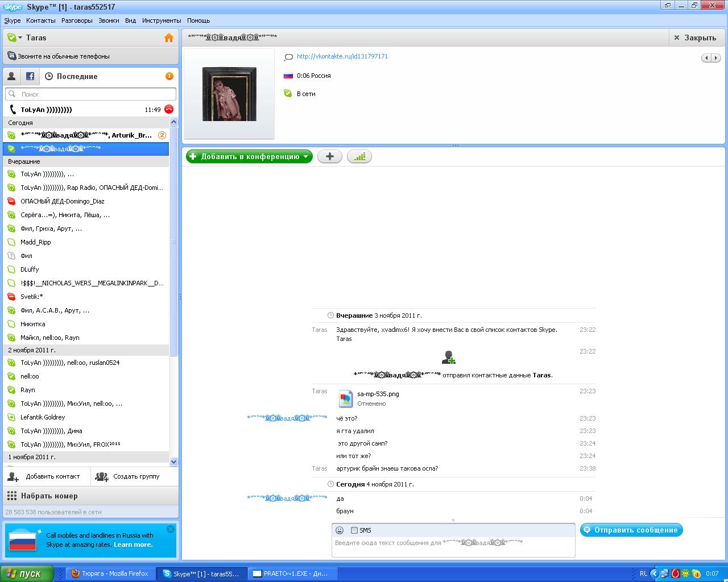Click the contact-added icon in chat

[449, 357]
